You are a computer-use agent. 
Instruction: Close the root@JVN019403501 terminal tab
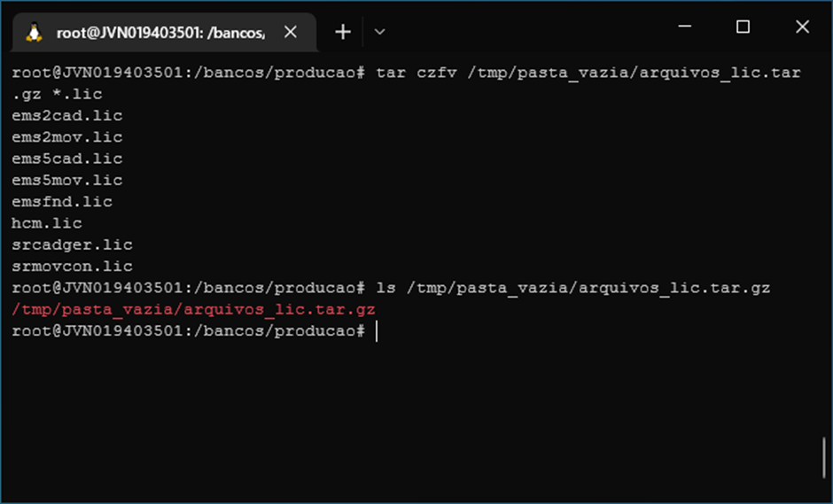click(x=290, y=33)
